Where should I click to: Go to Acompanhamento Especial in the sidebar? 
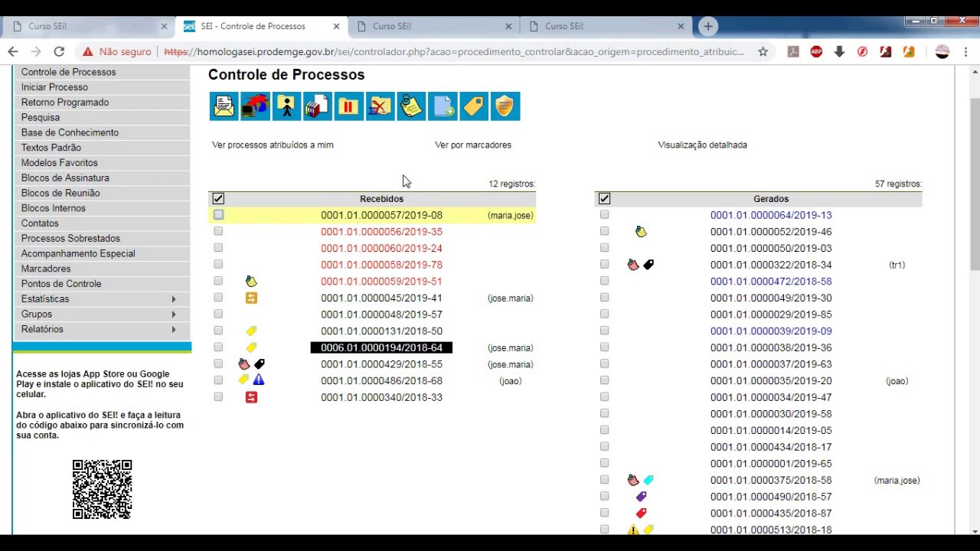tap(78, 253)
